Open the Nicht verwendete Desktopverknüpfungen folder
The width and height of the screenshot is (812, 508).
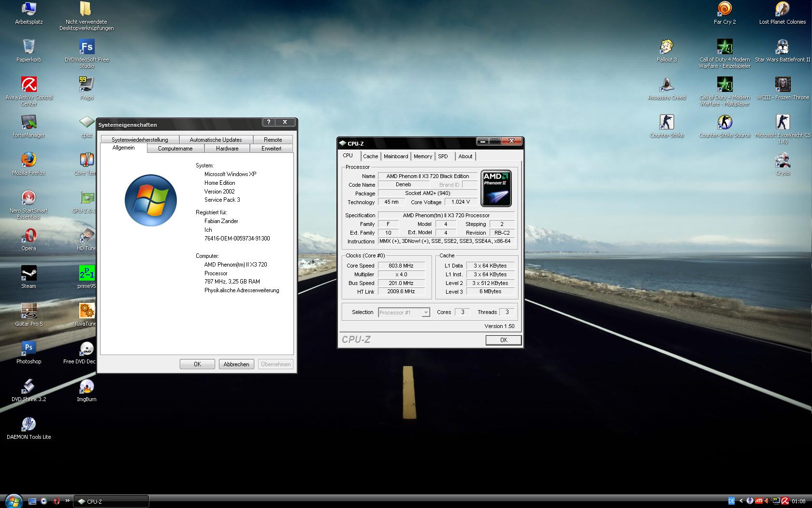(87, 16)
